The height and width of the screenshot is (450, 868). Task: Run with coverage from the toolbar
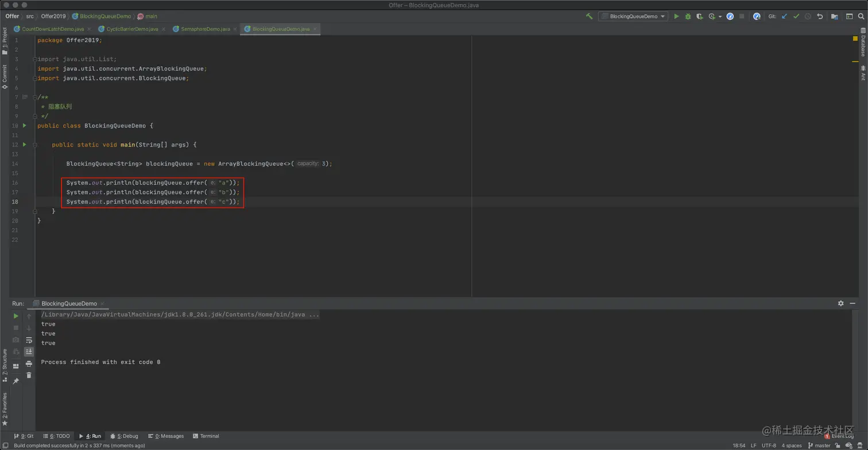(x=699, y=17)
